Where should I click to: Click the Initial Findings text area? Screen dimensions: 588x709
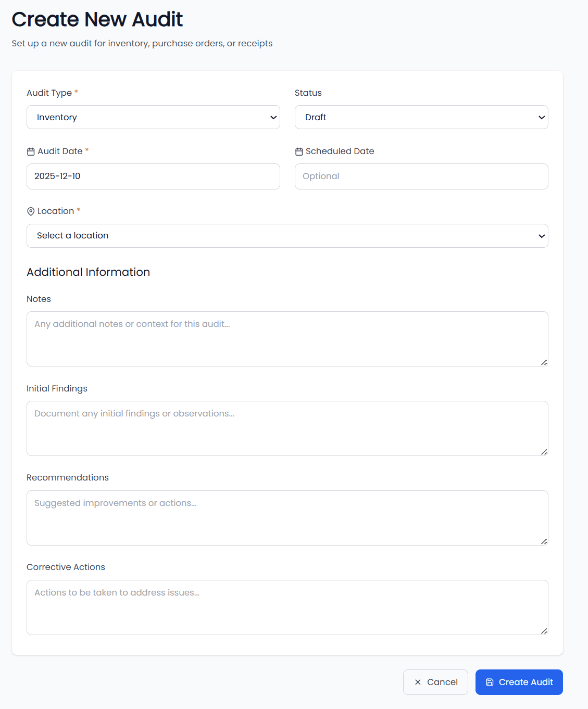[287, 428]
